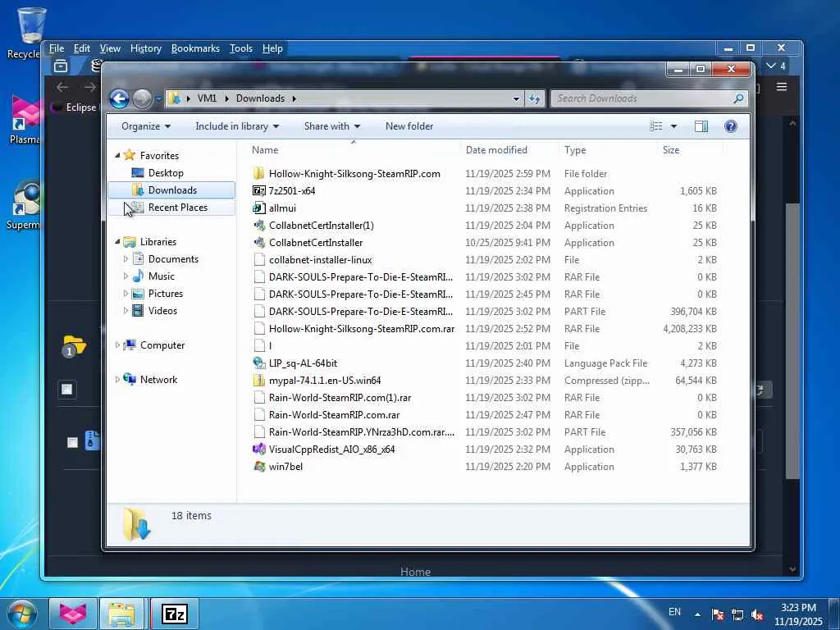Select file Rain-World-SteamRIP.com.rar
840x630 pixels.
coord(334,415)
